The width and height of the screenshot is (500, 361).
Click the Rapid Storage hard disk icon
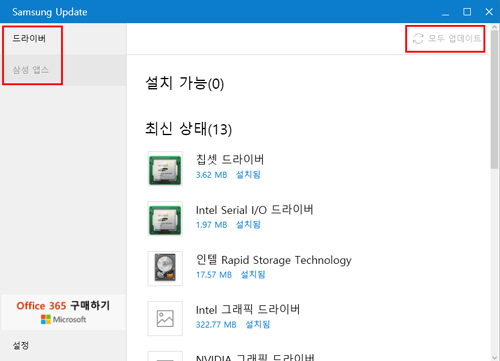[165, 268]
